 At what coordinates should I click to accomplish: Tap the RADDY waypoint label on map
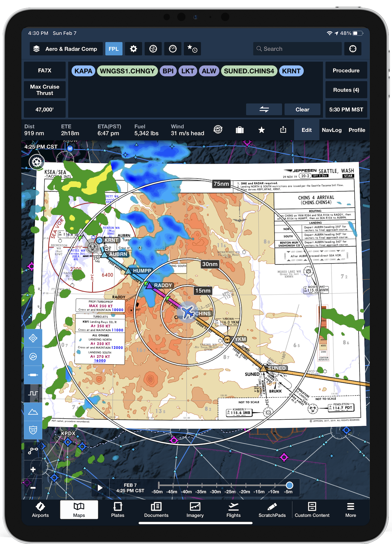(x=163, y=285)
